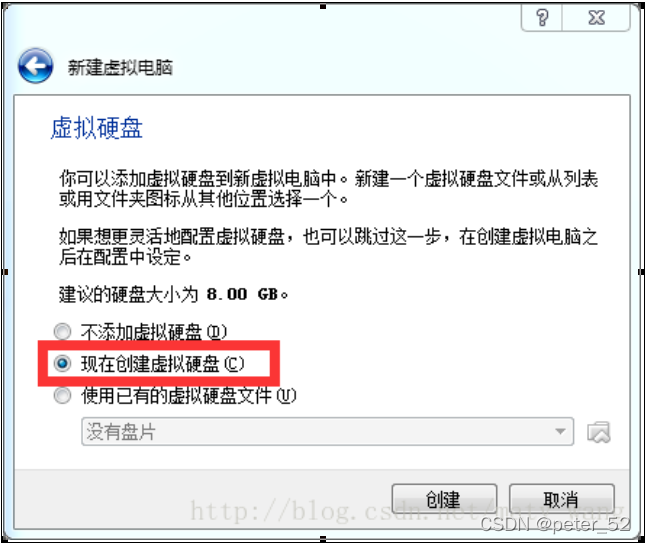This screenshot has width=645, height=544.
Task: Click the 新建虚拟电脑 wizard title
Action: 120,67
